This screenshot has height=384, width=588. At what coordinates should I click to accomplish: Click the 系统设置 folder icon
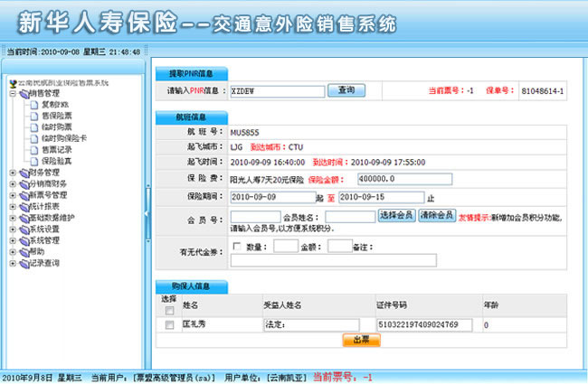point(24,229)
